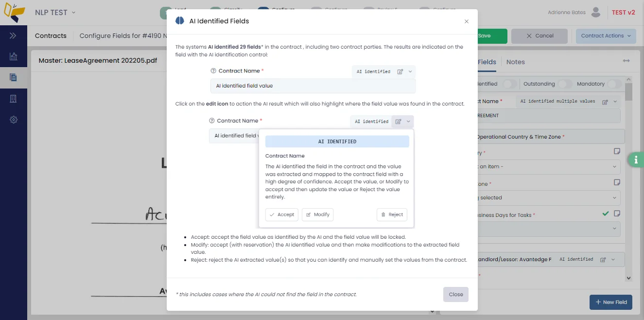Click the edit icon beside 'AI identified multiple values'

coord(605,102)
